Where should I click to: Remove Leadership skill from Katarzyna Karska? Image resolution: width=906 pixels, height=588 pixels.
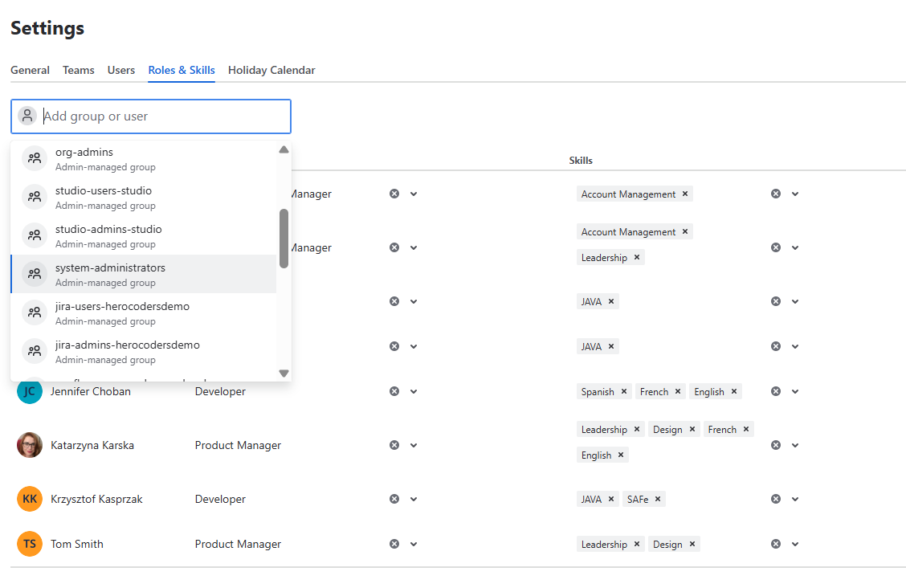click(x=637, y=429)
